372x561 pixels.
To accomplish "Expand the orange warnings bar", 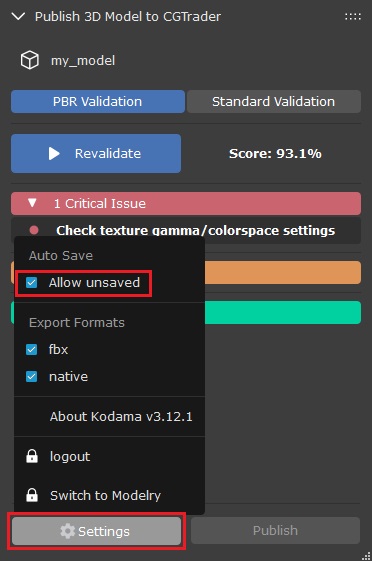I will click(x=283, y=273).
